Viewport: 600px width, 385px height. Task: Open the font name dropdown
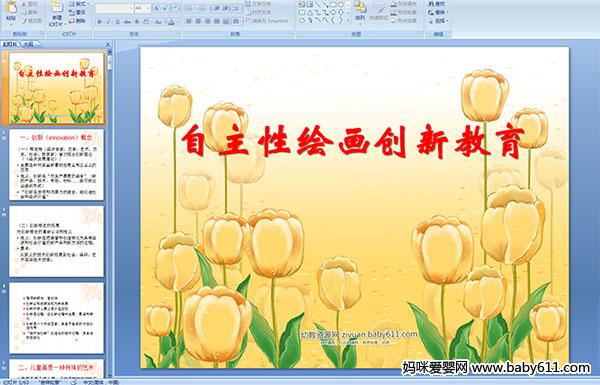pyautogui.click(x=114, y=8)
